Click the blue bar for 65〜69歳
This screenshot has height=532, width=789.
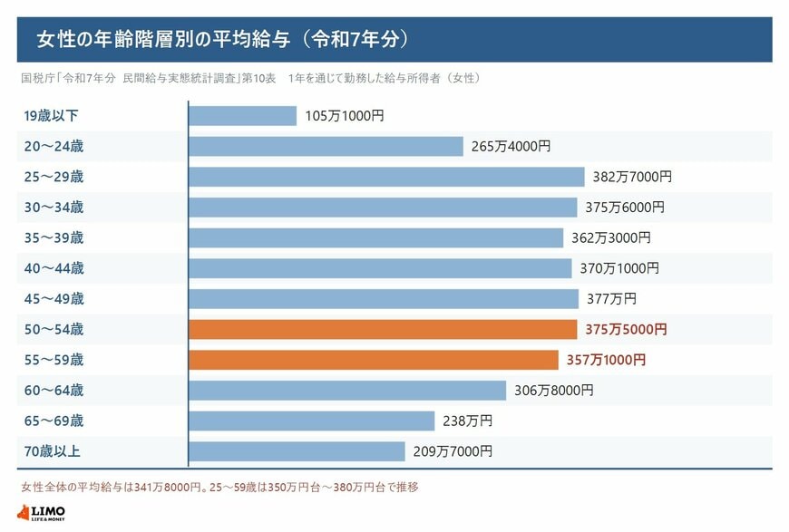[x=312, y=421]
